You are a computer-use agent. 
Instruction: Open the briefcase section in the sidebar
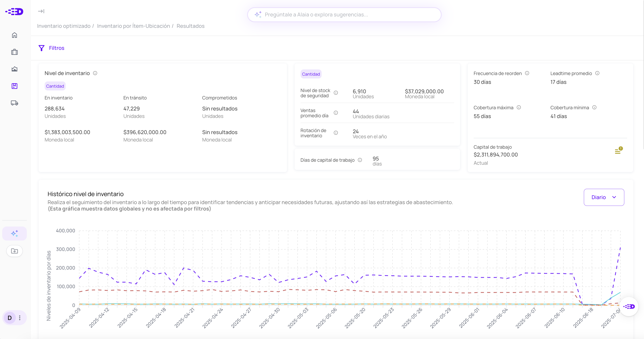(14, 52)
